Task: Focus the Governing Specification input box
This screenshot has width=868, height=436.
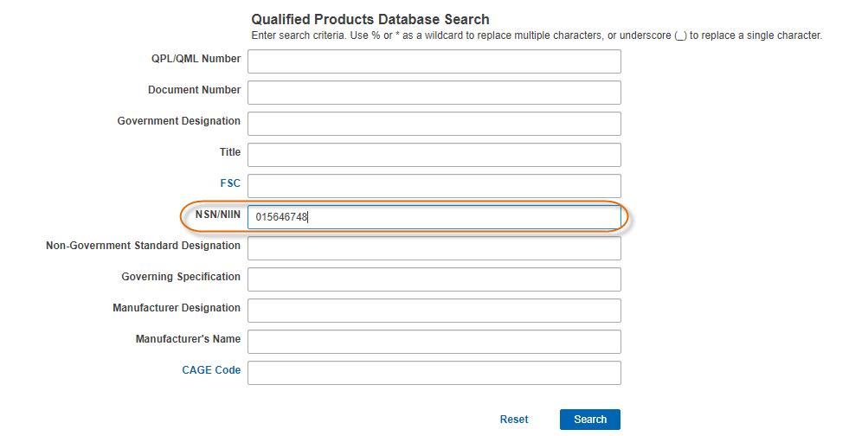Action: [x=434, y=279]
